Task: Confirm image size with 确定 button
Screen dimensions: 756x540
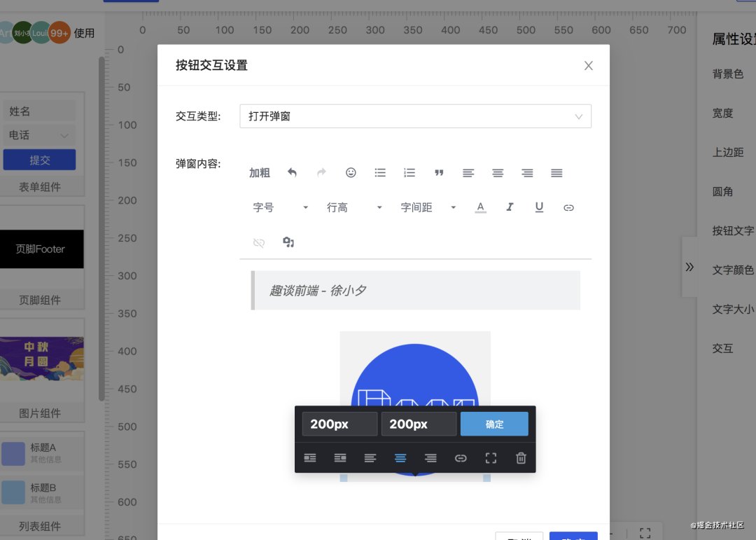Action: click(494, 424)
